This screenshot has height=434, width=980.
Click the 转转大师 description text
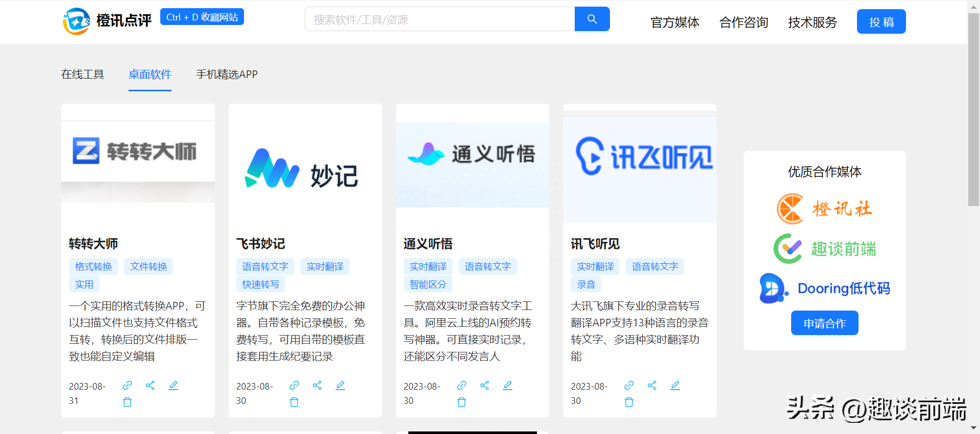pyautogui.click(x=138, y=331)
